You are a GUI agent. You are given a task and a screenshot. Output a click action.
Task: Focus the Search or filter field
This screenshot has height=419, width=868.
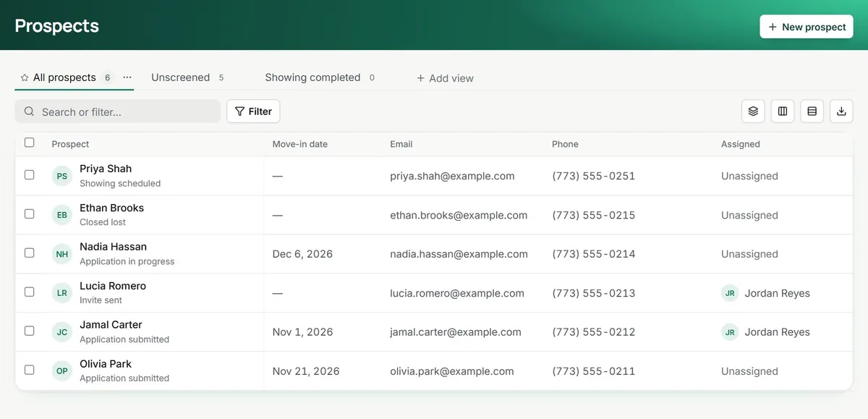117,111
